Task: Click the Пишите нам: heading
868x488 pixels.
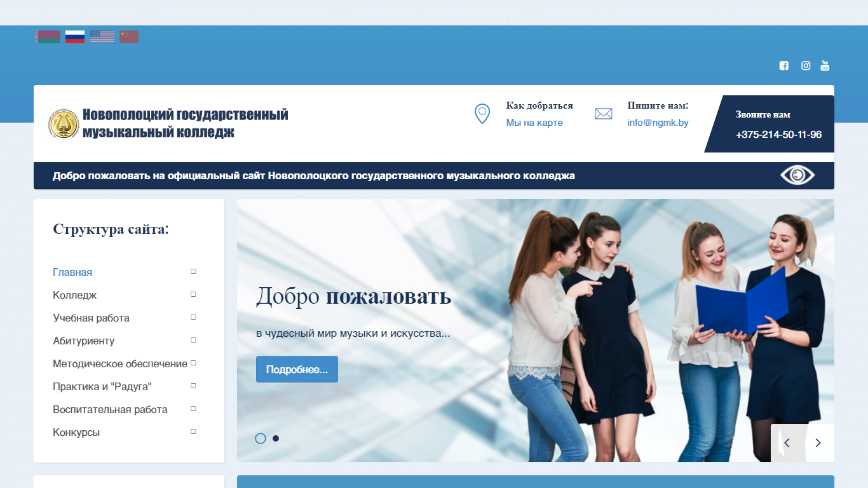Action: [x=658, y=105]
